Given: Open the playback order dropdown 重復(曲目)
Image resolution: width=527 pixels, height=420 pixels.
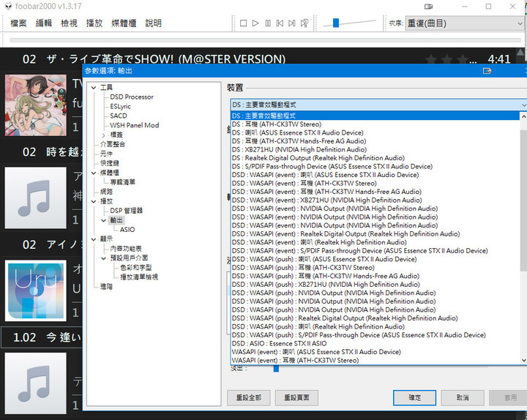Looking at the screenshot, I should pos(465,23).
